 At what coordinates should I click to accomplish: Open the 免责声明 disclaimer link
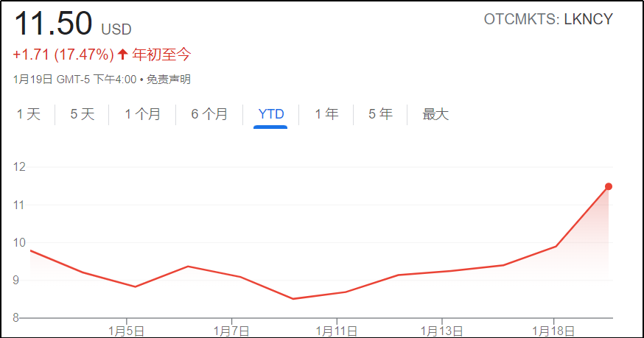[168, 80]
